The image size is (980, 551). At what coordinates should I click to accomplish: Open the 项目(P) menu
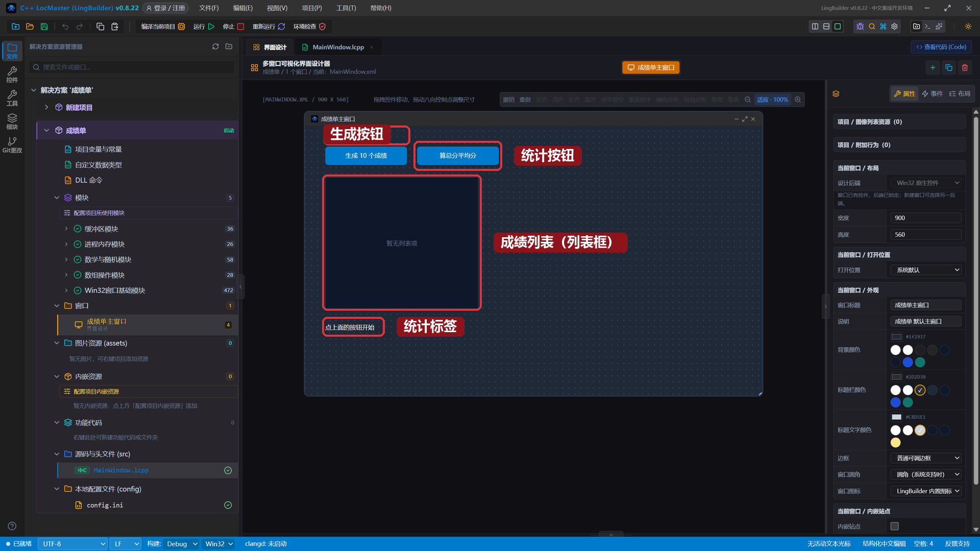[311, 8]
